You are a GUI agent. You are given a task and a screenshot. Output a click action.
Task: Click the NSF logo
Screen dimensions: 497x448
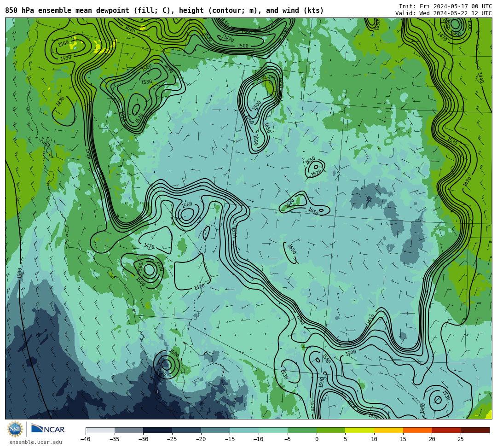[x=15, y=429]
